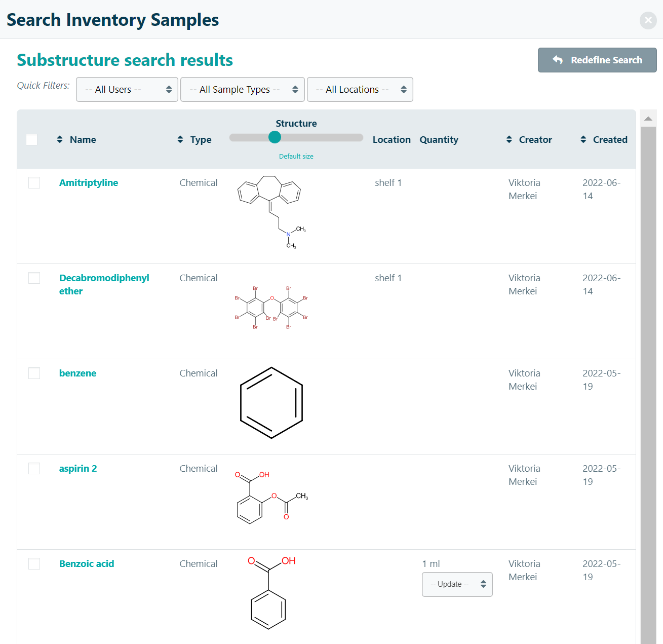
Task: Open the Update quantity dropdown
Action: click(x=457, y=585)
